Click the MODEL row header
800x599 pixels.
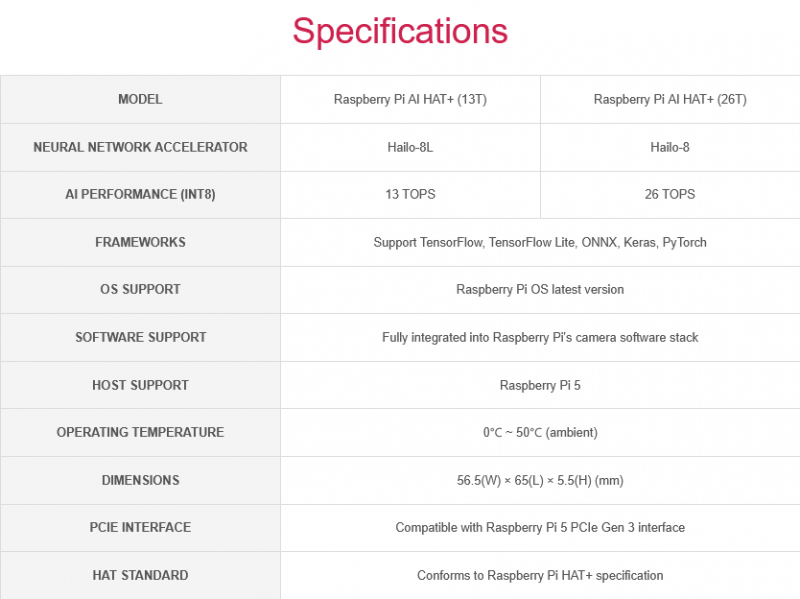[140, 99]
